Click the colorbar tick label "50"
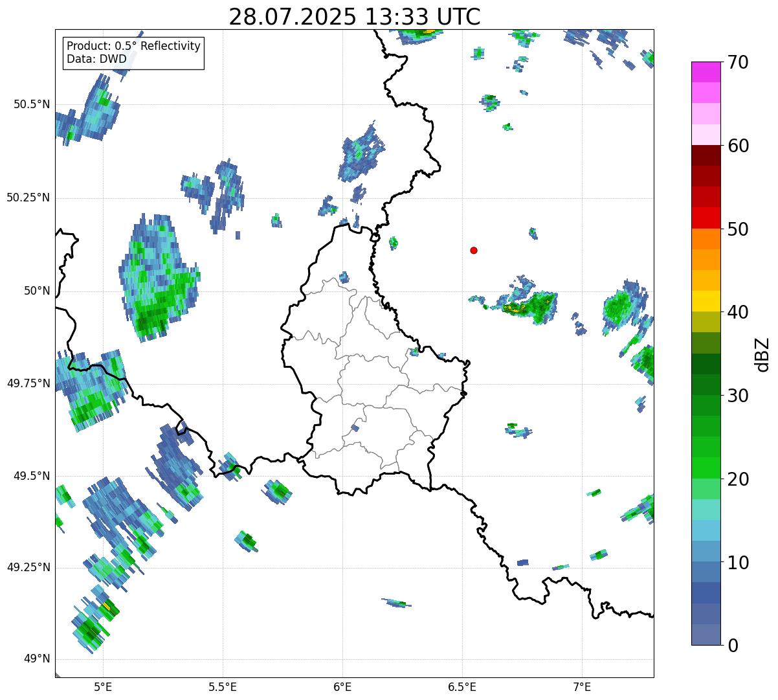Screen dimensions: 778x700 (x=738, y=229)
